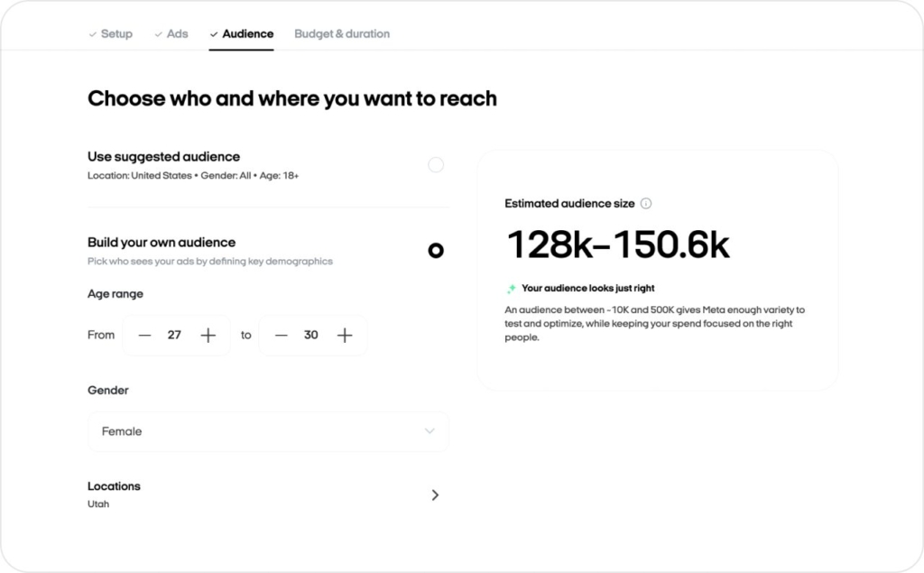Click the sparkle icon beside audience feedback
This screenshot has width=924, height=573.
tap(511, 288)
